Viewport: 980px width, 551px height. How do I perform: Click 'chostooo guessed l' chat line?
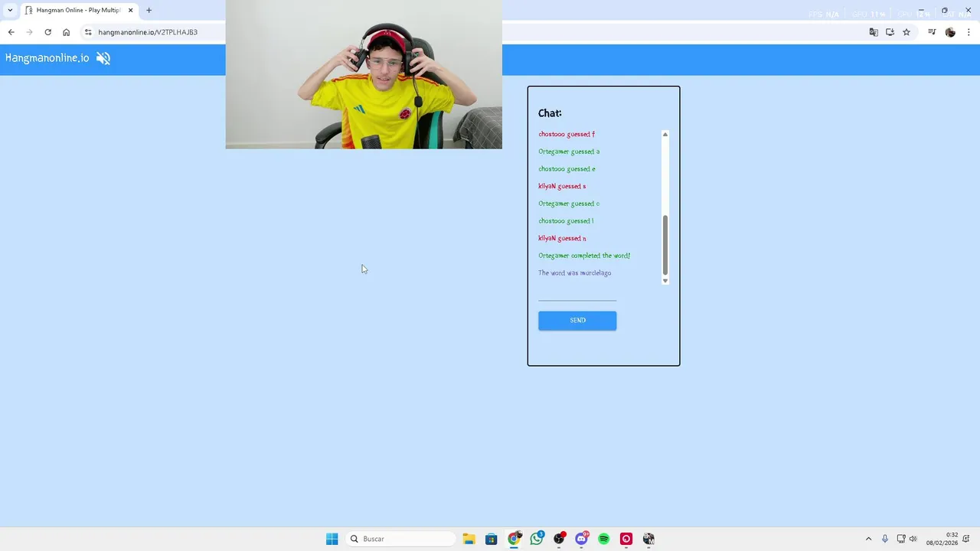[x=566, y=221]
